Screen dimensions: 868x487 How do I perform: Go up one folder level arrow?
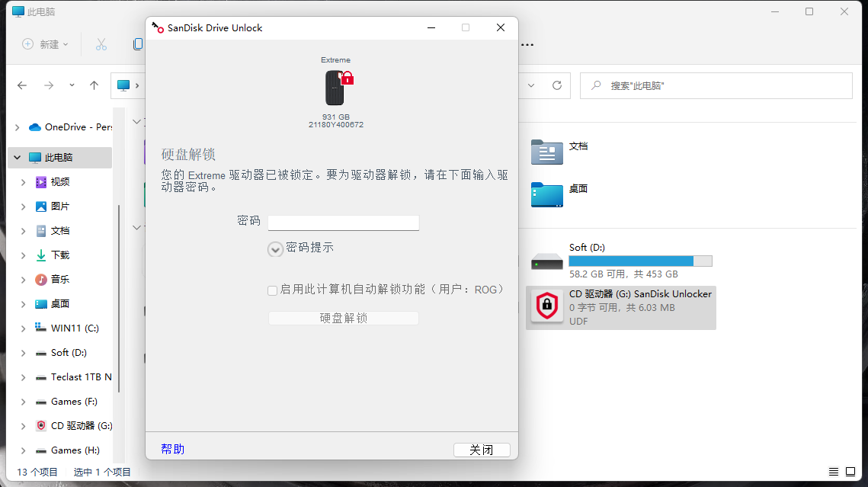pyautogui.click(x=94, y=85)
